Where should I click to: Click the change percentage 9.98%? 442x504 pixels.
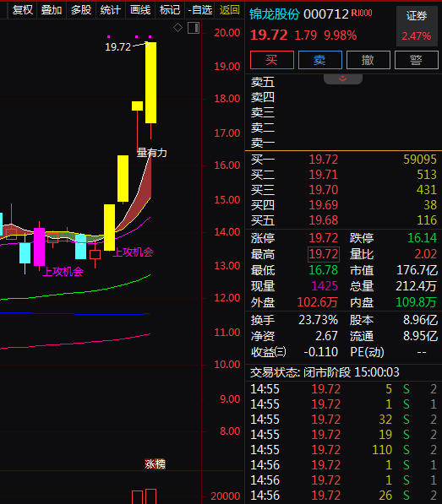tap(340, 35)
